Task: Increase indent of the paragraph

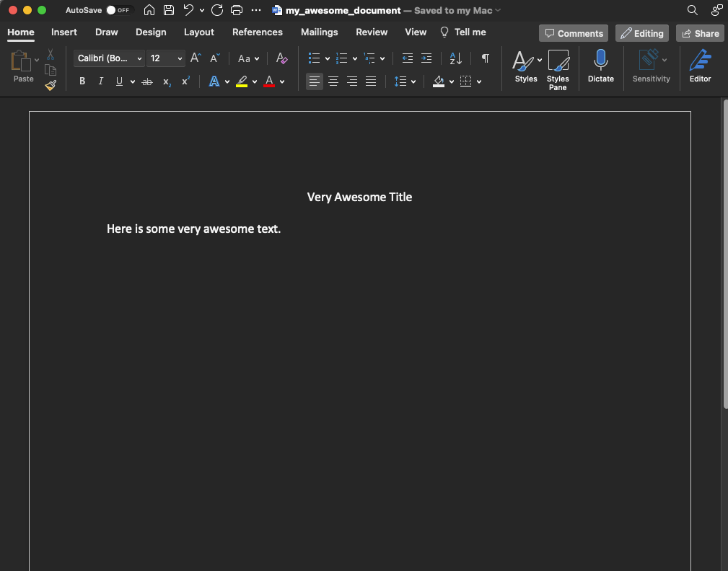Action: [x=426, y=58]
